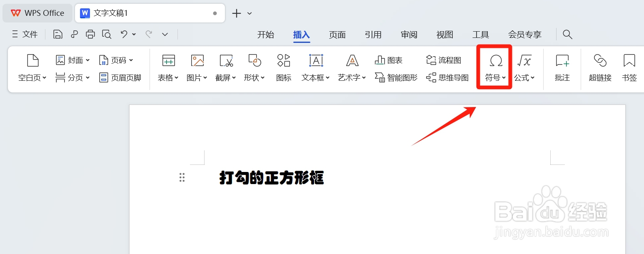Expand the 页码 page number dropdown
Image resolution: width=644 pixels, height=254 pixels.
point(130,60)
